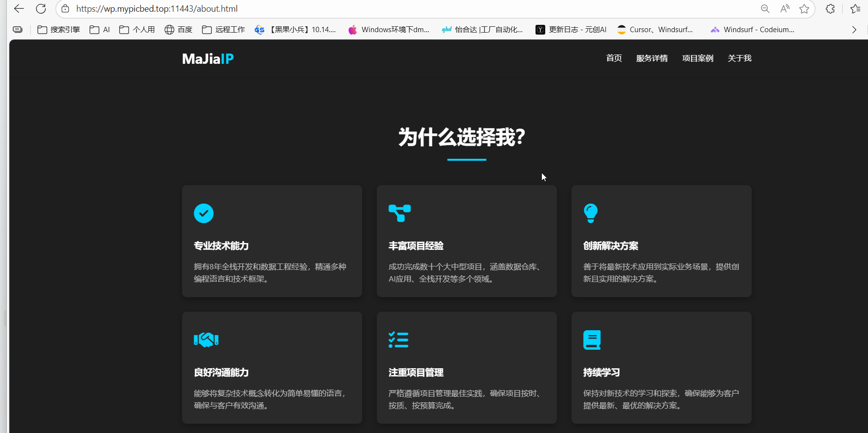The height and width of the screenshot is (433, 868).
Task: Click the 注重项目管理 card title
Action: (x=416, y=373)
